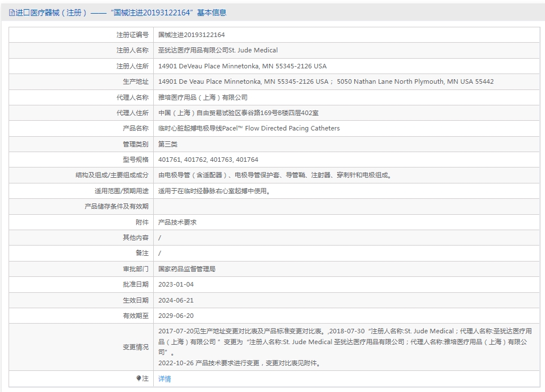Select model numbers 401761, 401762, 401763, 401764

point(208,160)
